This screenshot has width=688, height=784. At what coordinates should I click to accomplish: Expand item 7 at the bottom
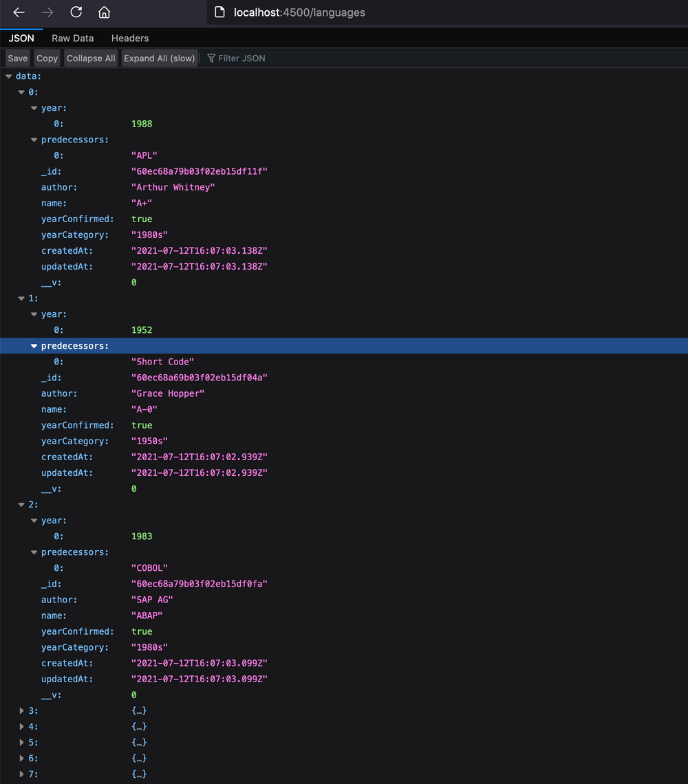coord(21,774)
